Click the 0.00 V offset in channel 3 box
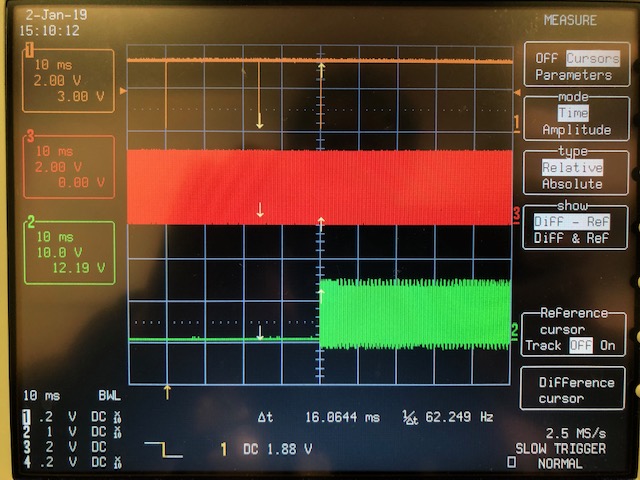Screen dimensions: 640x480 point(81,182)
